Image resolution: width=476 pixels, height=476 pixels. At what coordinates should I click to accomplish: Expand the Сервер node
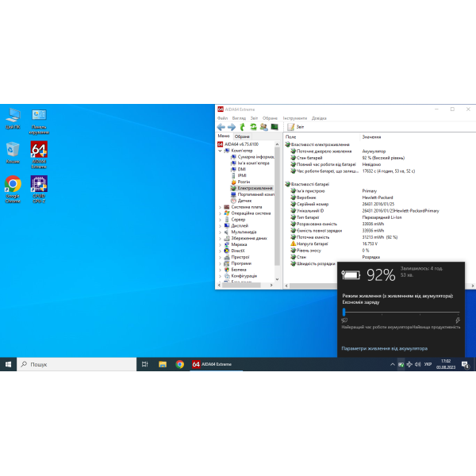tap(220, 220)
